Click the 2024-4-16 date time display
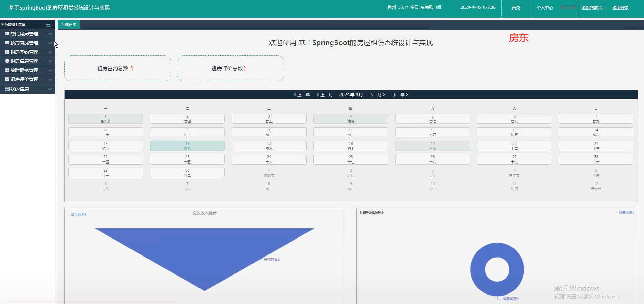644x304 pixels. tap(478, 7)
